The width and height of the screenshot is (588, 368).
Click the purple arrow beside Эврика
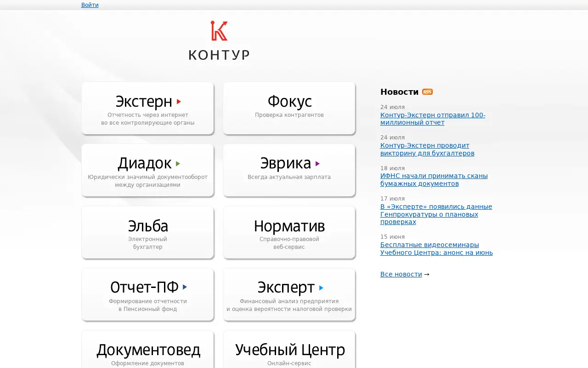(318, 164)
